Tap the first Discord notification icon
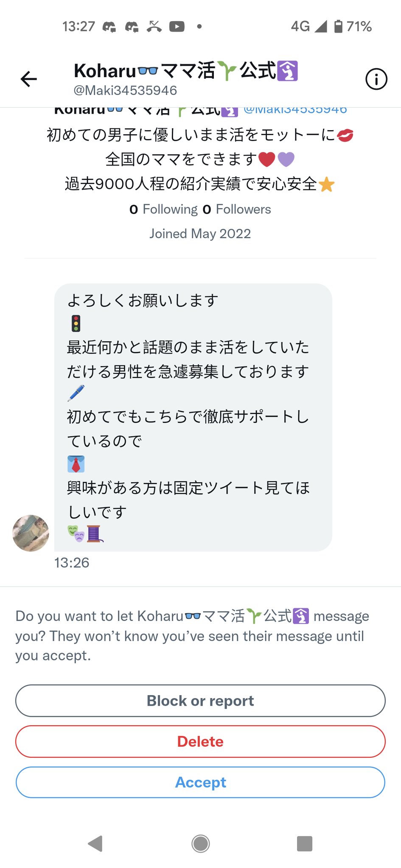This screenshot has width=401, height=868. click(x=109, y=27)
